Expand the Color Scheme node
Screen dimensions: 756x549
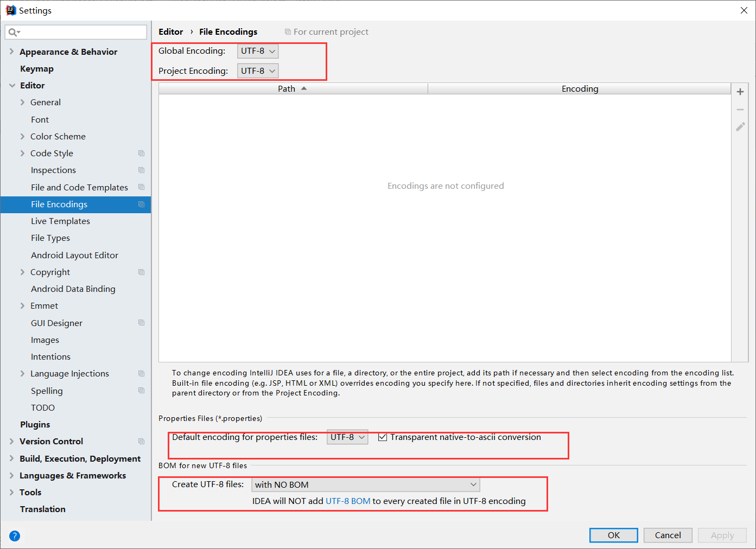(22, 137)
